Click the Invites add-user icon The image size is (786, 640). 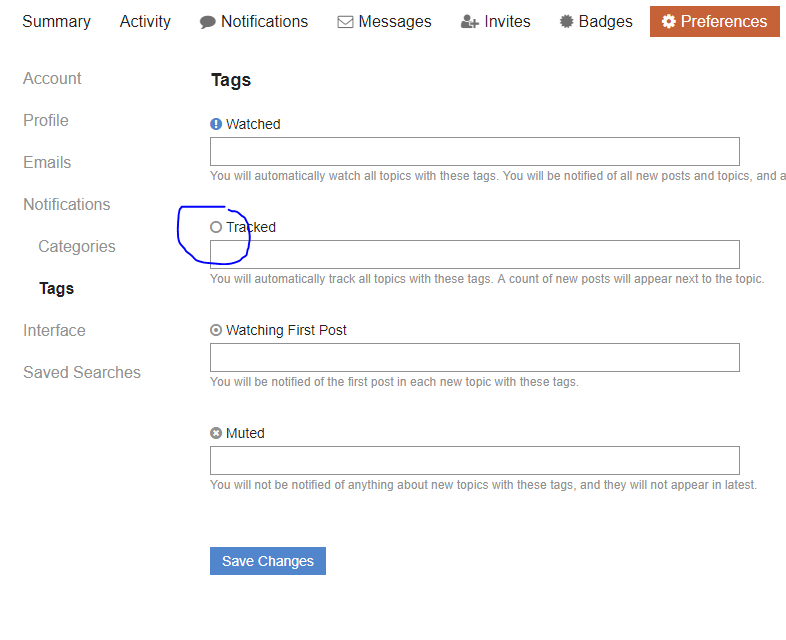coord(470,22)
